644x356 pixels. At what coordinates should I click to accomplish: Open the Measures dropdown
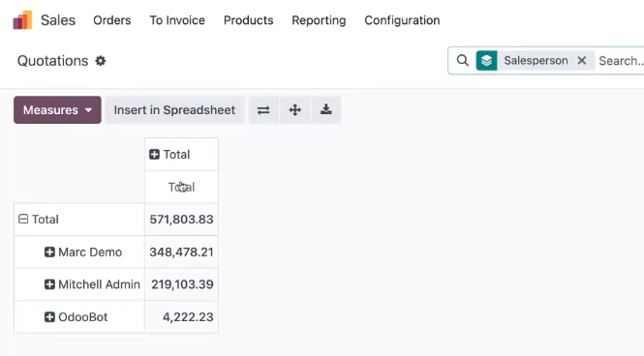pyautogui.click(x=57, y=110)
